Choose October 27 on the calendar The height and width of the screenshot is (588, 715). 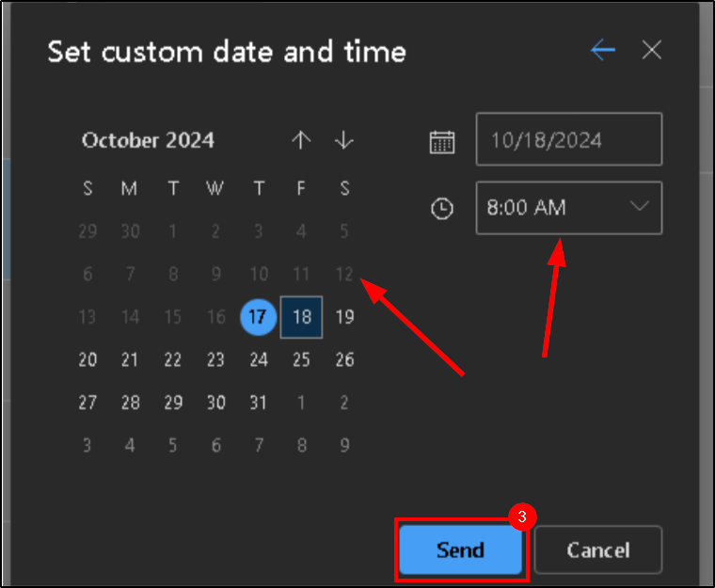pos(87,403)
